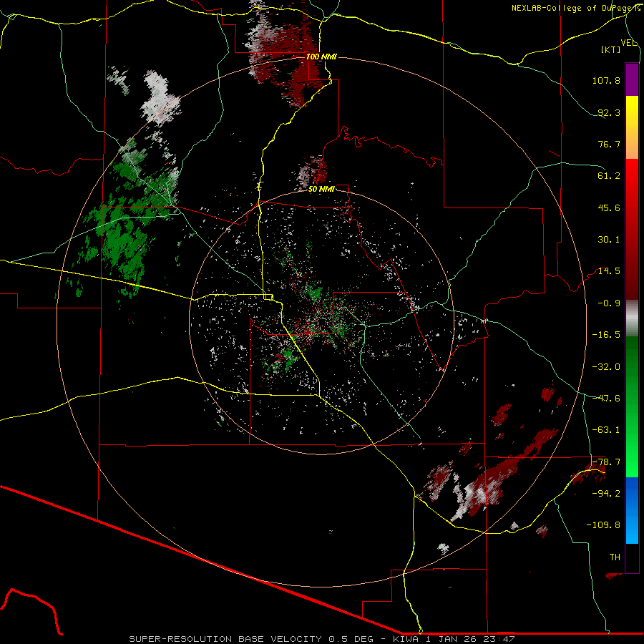Click the -0.9 legend value
This screenshot has height=644, width=644.
(x=609, y=303)
